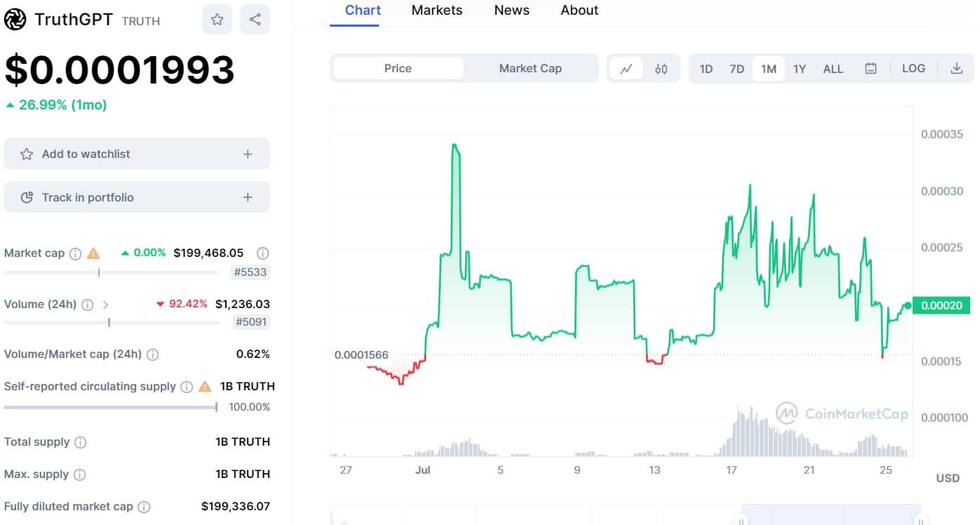Open the Chart tab
980x525 pixels.
tap(363, 11)
